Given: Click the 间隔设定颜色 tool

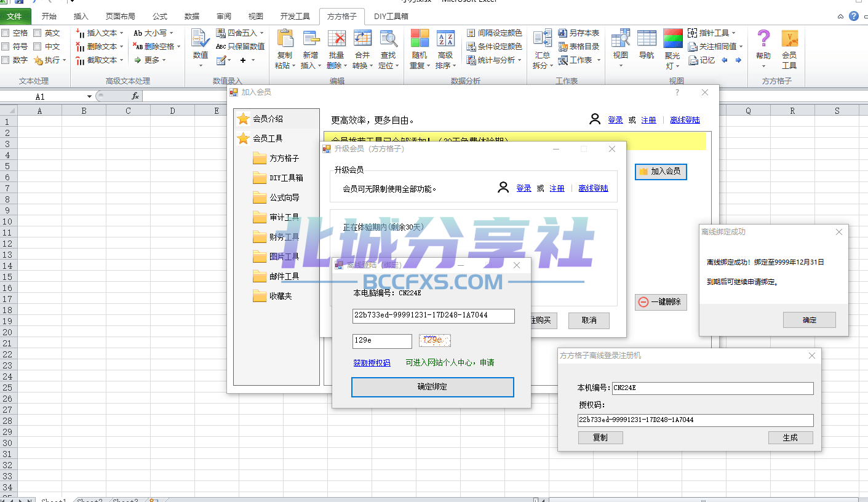Looking at the screenshot, I should tap(494, 33).
